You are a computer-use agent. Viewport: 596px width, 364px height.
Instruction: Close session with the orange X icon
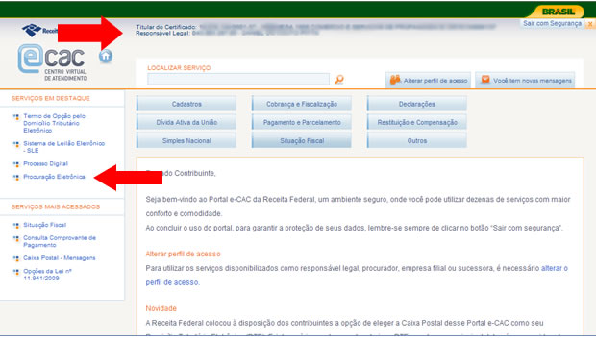coord(590,24)
